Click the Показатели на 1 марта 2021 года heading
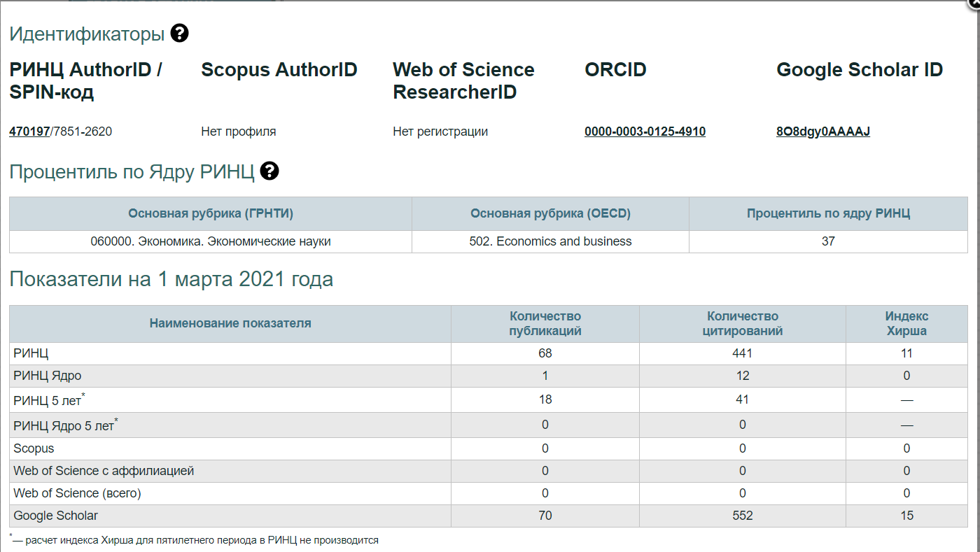The height and width of the screenshot is (552, 980). [x=171, y=280]
